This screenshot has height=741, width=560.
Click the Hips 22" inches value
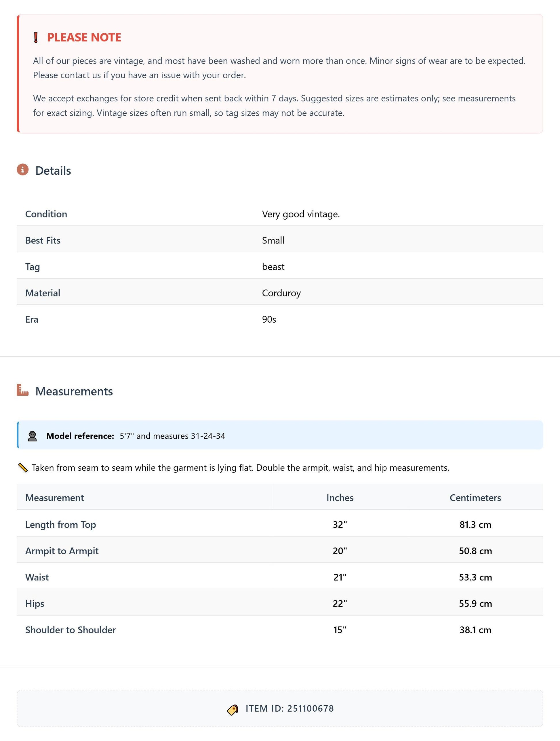click(340, 604)
